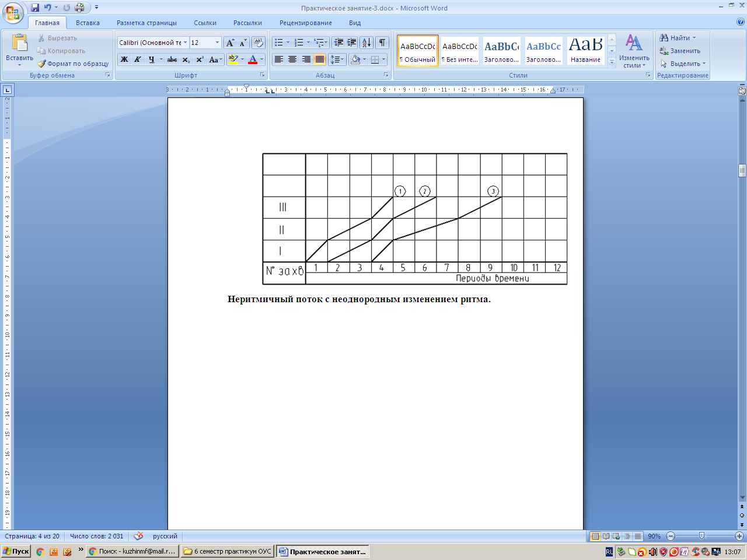Activate Формат по образцу format painter

click(x=74, y=64)
